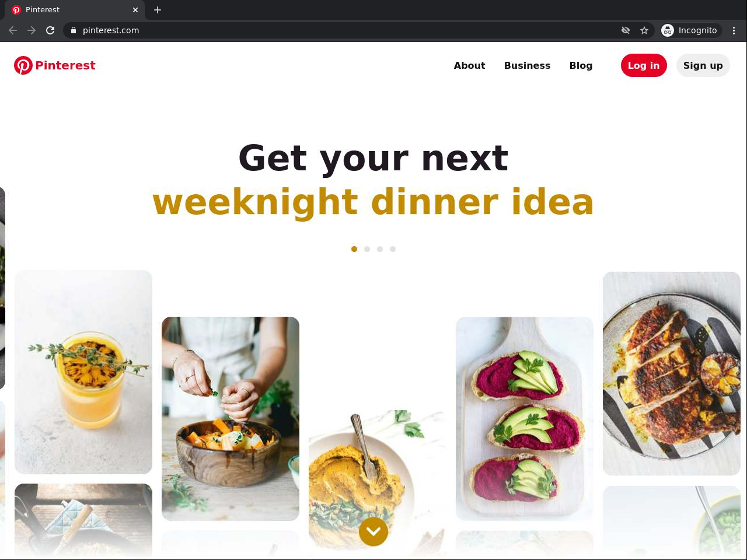Screen dimensions: 747x560
Task: Open the Blog link
Action: pyautogui.click(x=581, y=65)
